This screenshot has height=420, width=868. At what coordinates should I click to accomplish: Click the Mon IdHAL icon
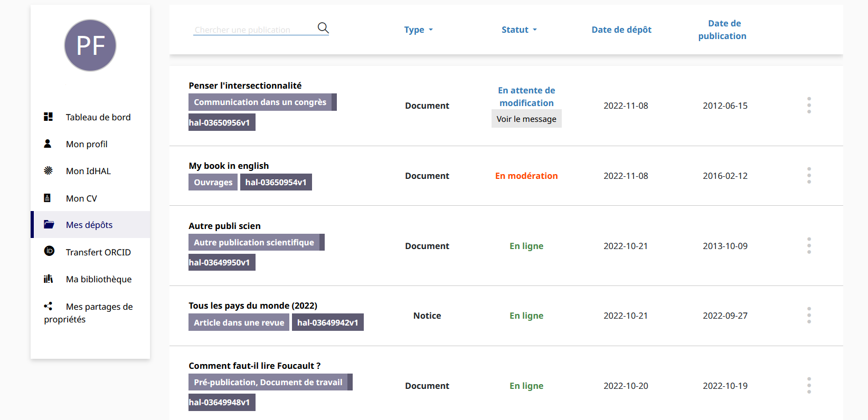(x=48, y=170)
